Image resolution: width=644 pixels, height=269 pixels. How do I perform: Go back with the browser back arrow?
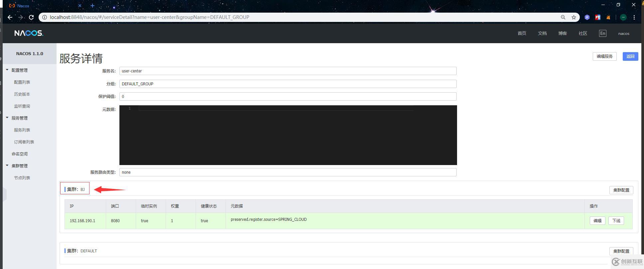[x=10, y=17]
